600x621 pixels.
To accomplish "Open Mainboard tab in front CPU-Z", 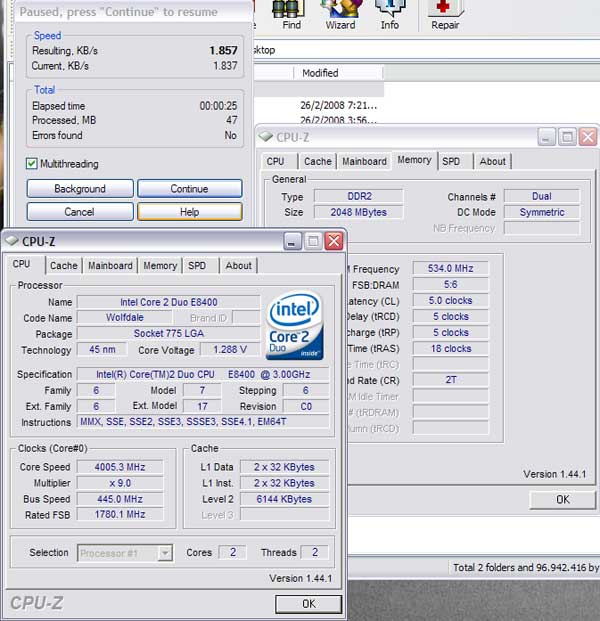I will coord(110,266).
